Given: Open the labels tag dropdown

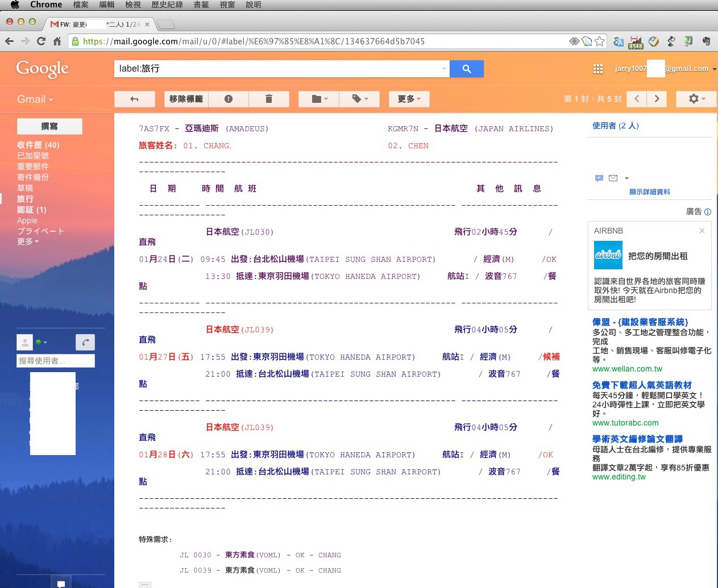Looking at the screenshot, I should pos(360,99).
